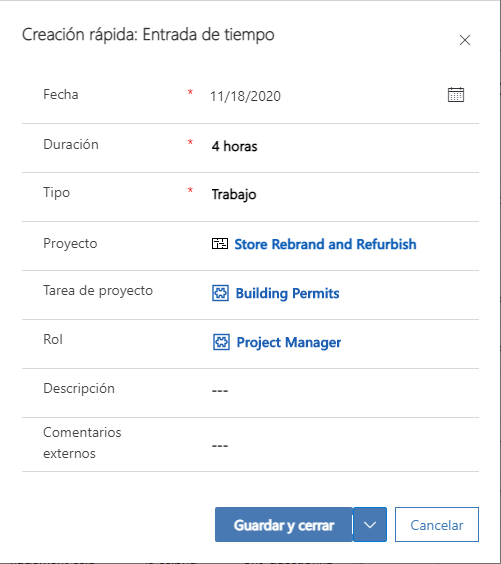Expand the save options dropdown arrow
Image resolution: width=501 pixels, height=564 pixels.
(370, 524)
